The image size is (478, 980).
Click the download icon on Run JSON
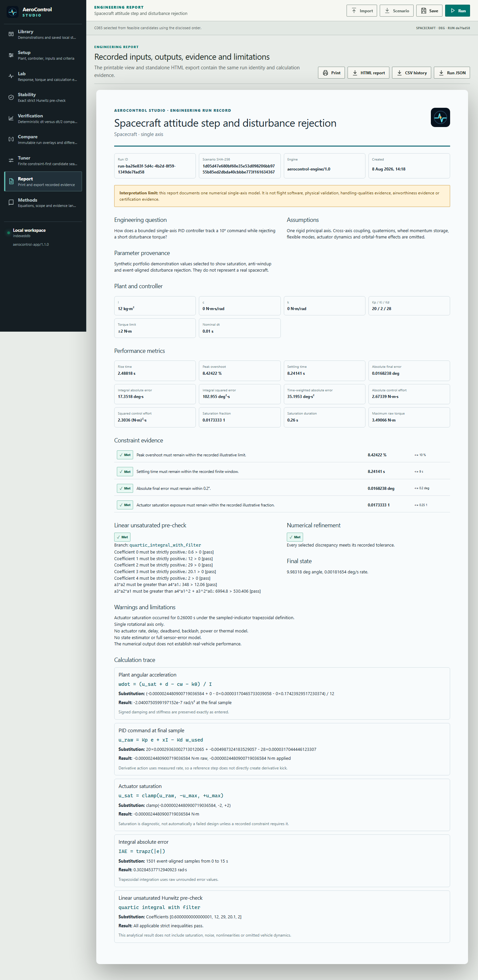pos(441,73)
